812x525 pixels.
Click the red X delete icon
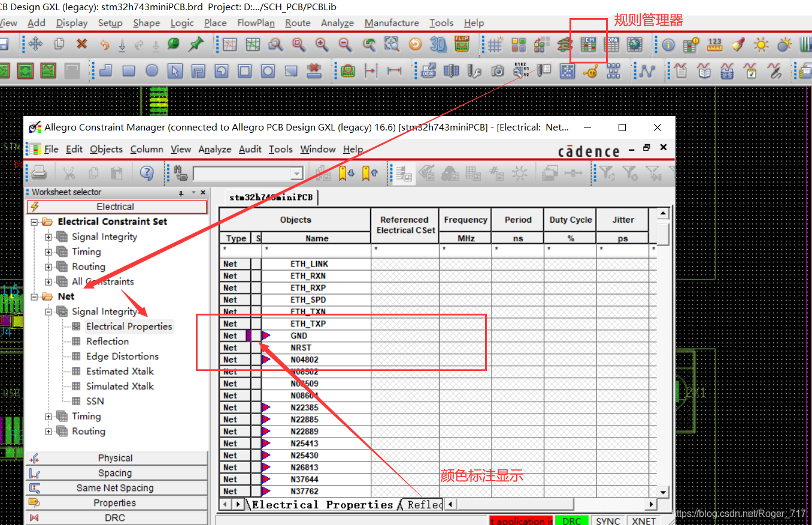82,44
